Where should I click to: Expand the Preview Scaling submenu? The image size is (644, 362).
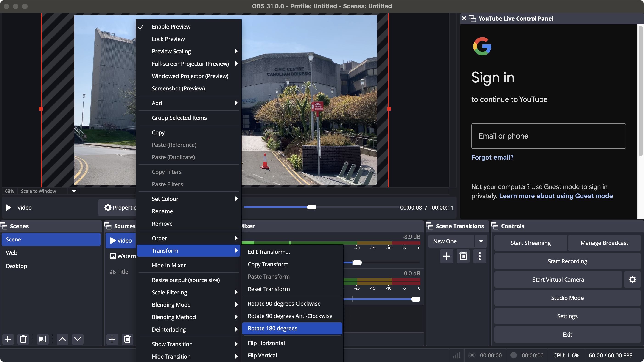[x=171, y=51]
